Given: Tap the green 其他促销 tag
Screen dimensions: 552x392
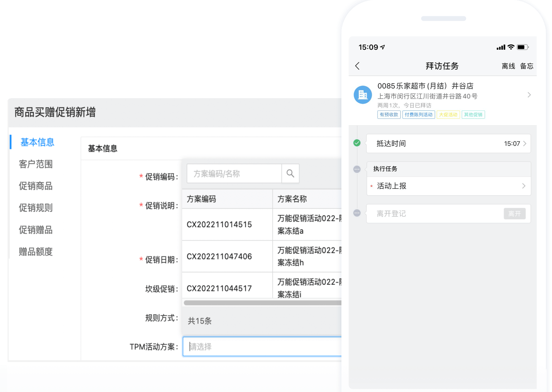Looking at the screenshot, I should pos(473,115).
